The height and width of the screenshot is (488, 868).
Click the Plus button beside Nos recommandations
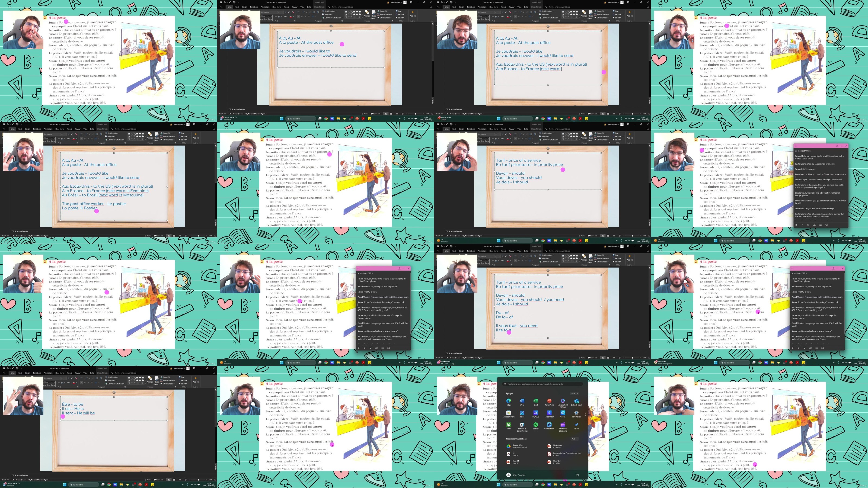point(574,439)
